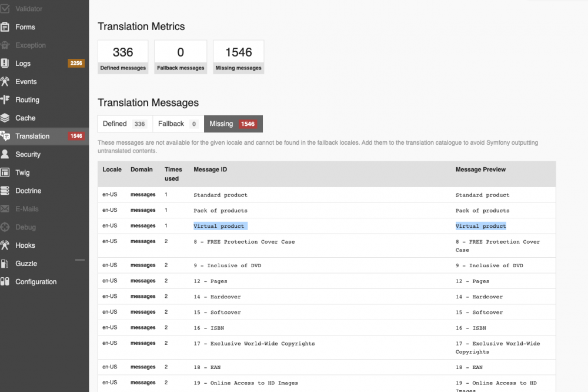The width and height of the screenshot is (588, 392).
Task: Click the 1546 badge on the Missing tab
Action: (247, 124)
